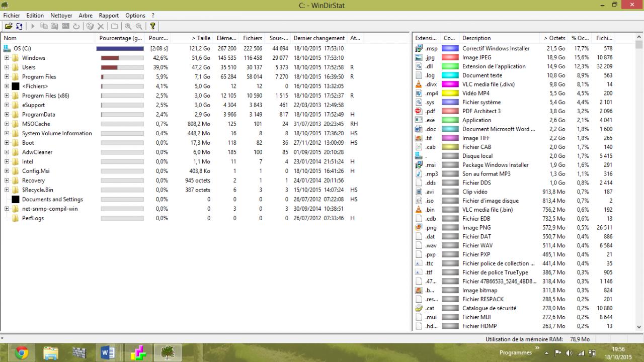
Task: Expand the eSupport folder node
Action: 7,105
